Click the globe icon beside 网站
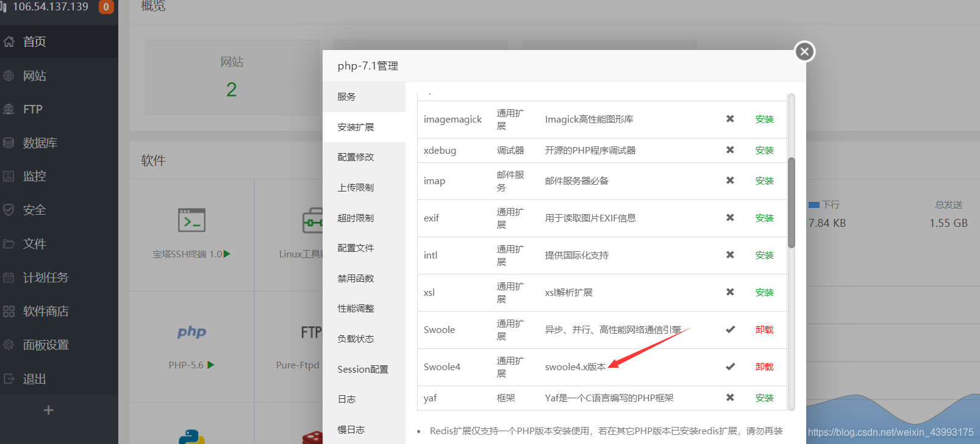Screen dimensions: 980x444 (9, 76)
